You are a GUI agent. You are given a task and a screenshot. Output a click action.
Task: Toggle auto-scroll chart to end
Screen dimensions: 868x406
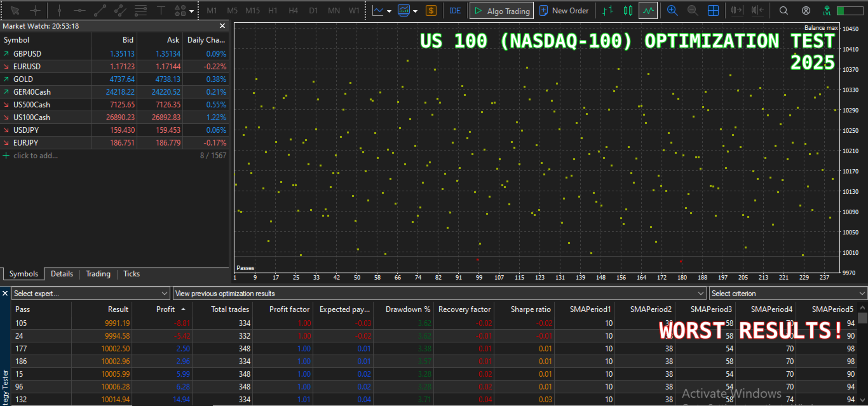coord(737,11)
